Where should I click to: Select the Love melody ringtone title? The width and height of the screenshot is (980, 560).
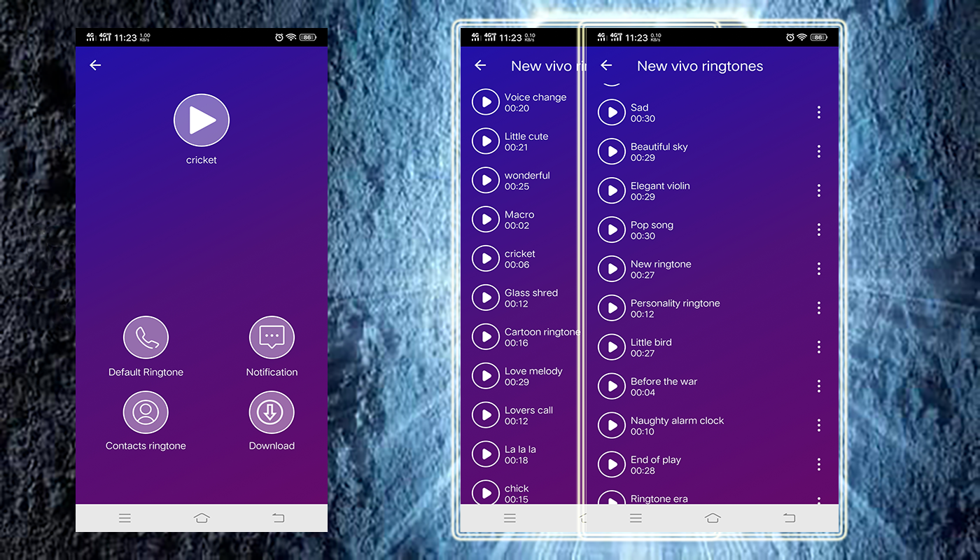533,371
